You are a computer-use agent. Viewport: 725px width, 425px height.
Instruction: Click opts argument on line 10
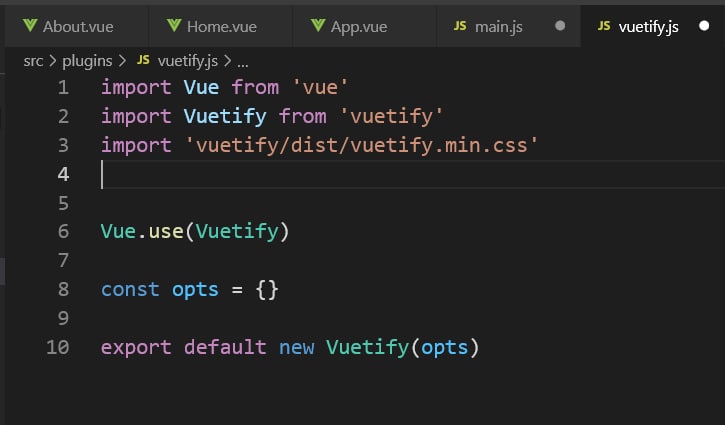pos(444,348)
